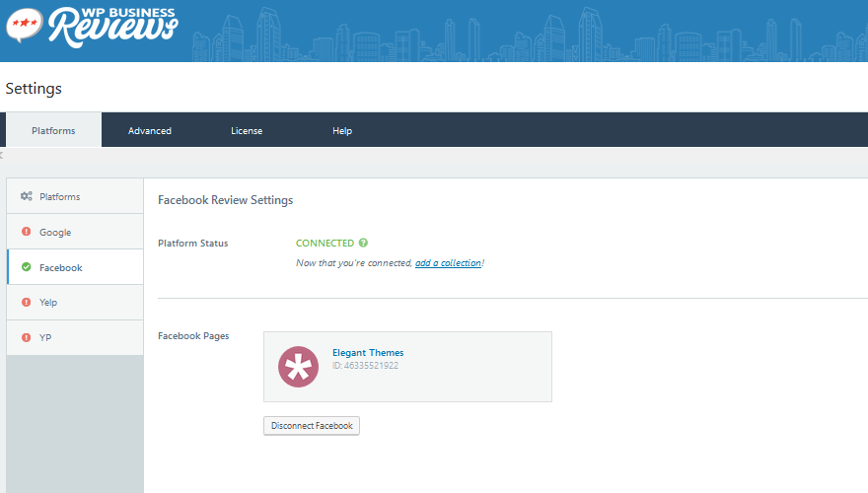Click the red alert icon beside Yelp
The width and height of the screenshot is (868, 493).
coord(26,302)
